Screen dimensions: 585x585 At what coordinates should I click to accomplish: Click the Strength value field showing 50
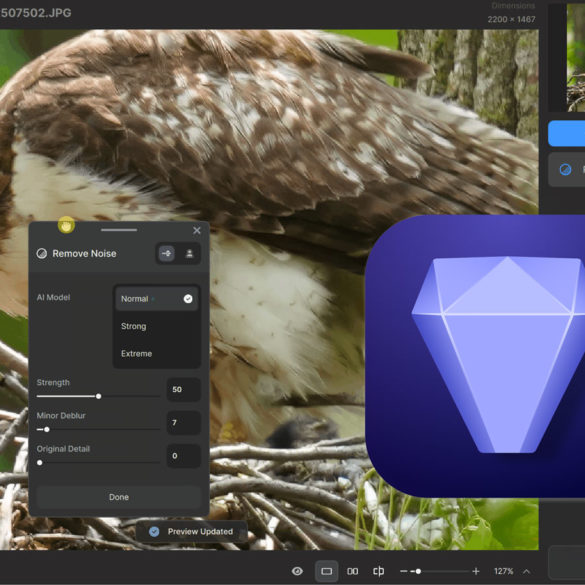pos(184,390)
